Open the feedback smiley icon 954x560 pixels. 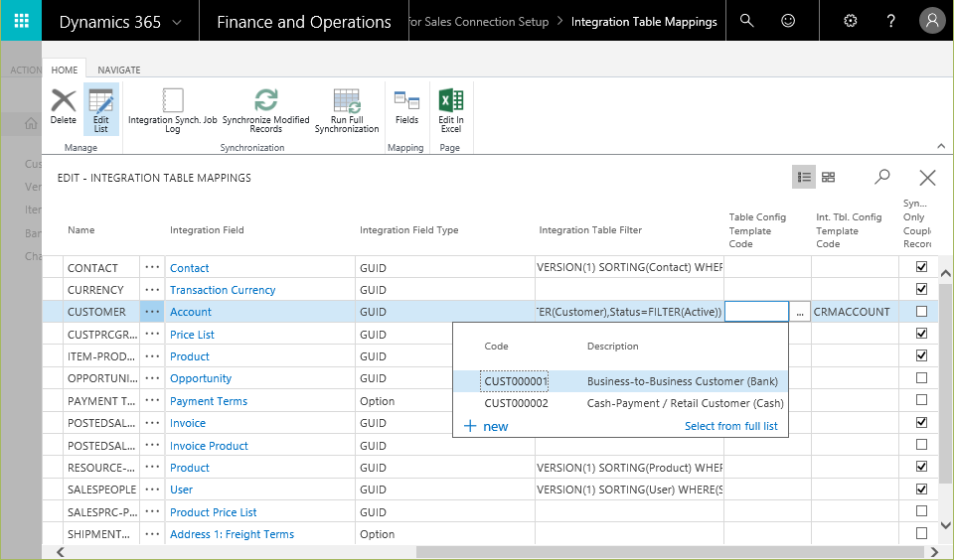788,21
